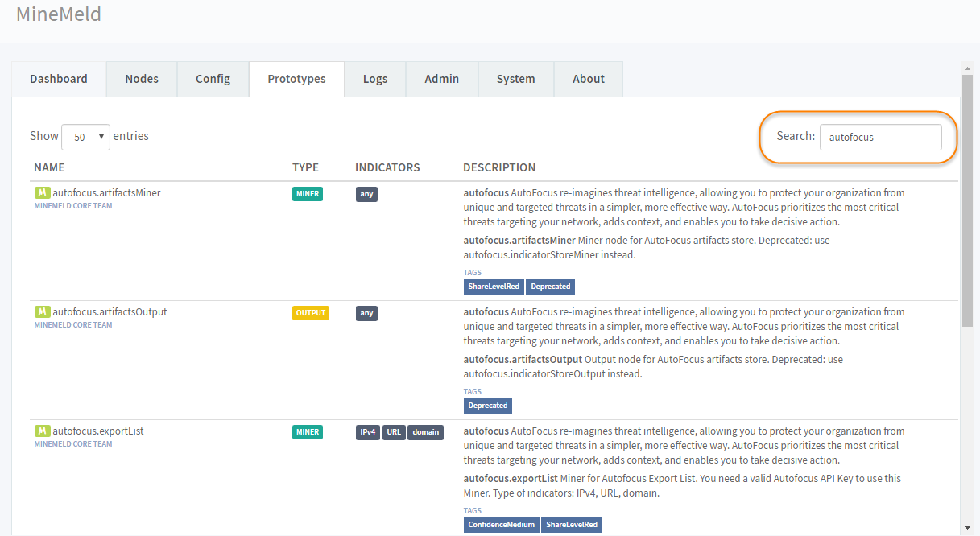Go to the Config tab
The height and width of the screenshot is (536, 980).
click(213, 79)
